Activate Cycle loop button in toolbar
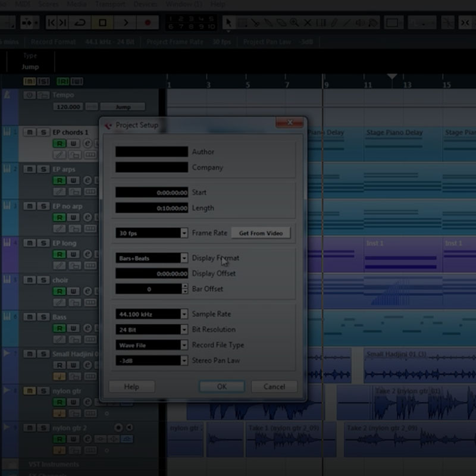Viewport: 476px width, 476px height. tap(80, 23)
